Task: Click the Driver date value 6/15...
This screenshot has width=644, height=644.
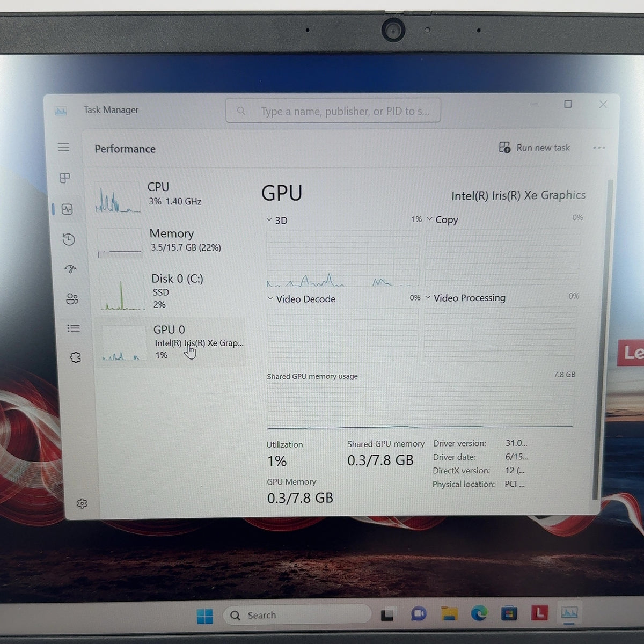Action: point(517,457)
